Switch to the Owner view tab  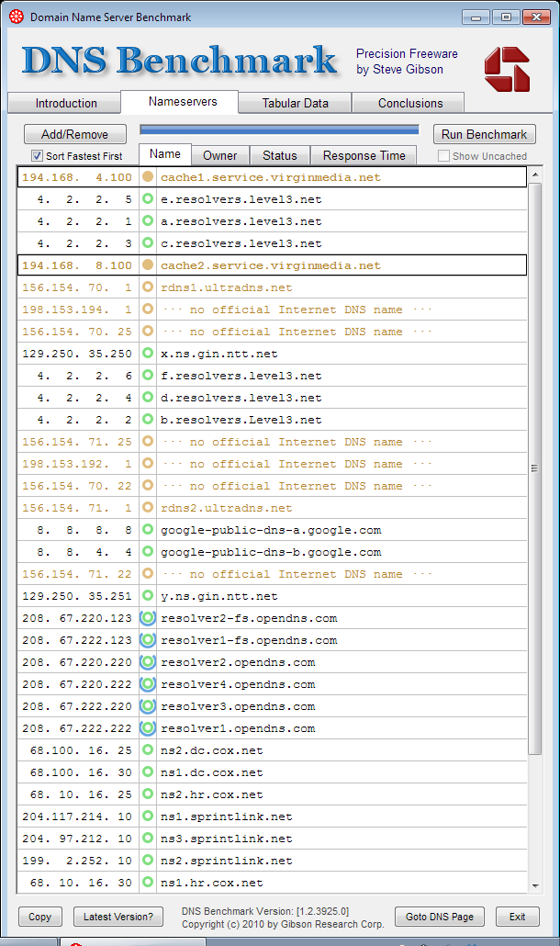click(220, 155)
